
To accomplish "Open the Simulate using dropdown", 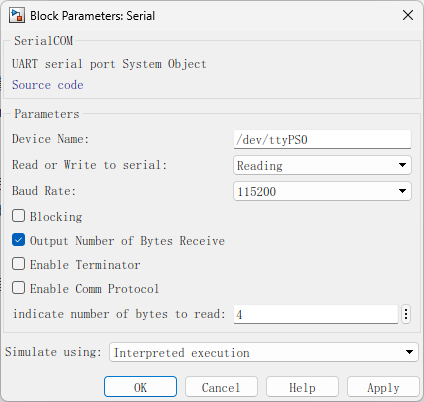I will click(264, 352).
